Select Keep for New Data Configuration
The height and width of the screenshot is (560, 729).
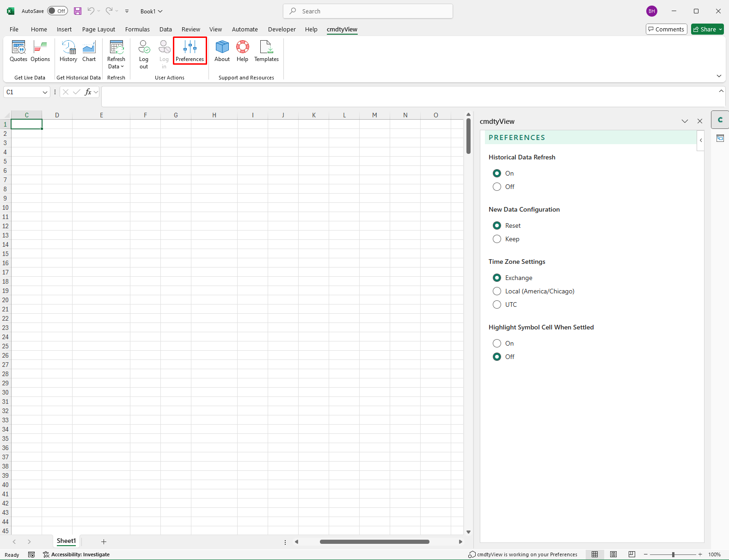pyautogui.click(x=497, y=239)
